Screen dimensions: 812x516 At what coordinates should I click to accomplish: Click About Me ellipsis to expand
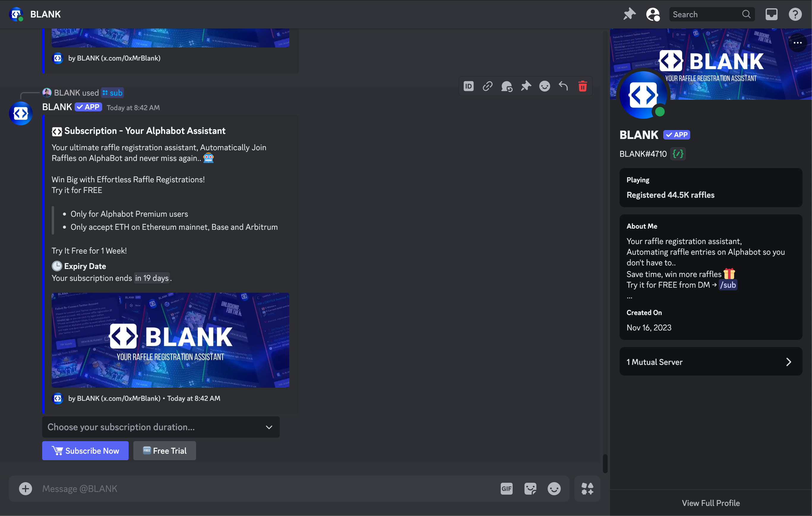pyautogui.click(x=629, y=297)
